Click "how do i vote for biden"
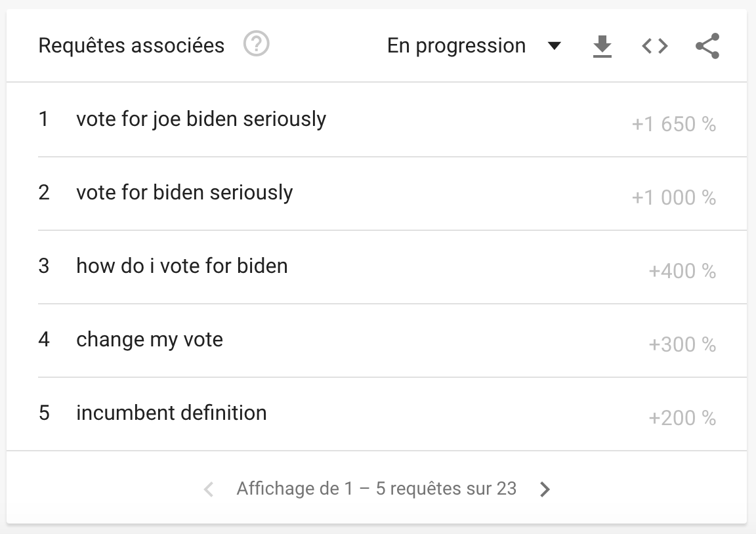The height and width of the screenshot is (534, 756). (x=182, y=266)
